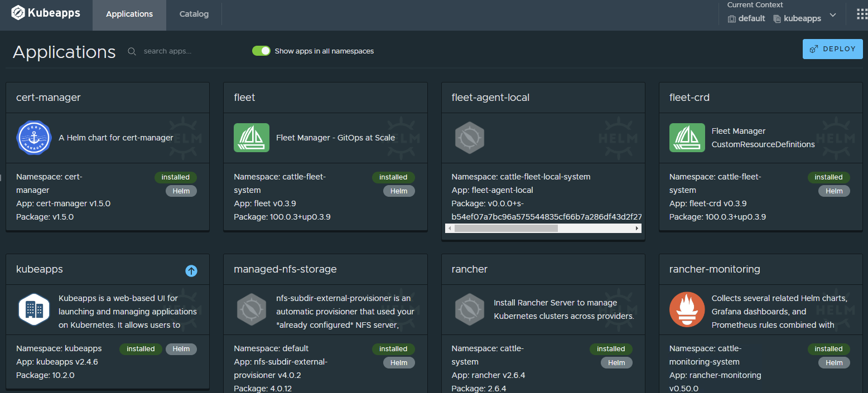Click 'App: fleet-agent-local' text

(x=493, y=190)
